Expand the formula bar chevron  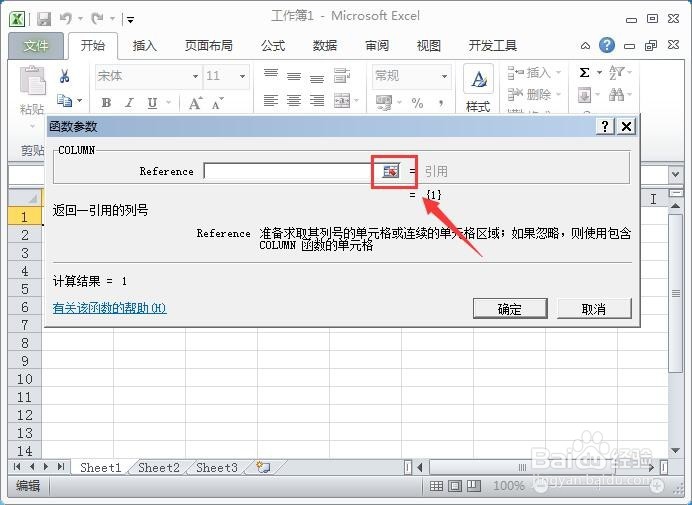click(675, 174)
